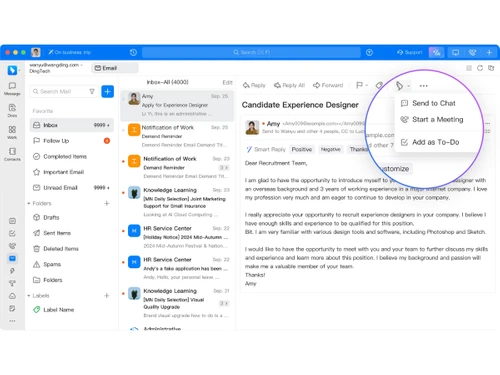500x375 pixels.
Task: Open the Deleted Items folder
Action: [71, 249]
